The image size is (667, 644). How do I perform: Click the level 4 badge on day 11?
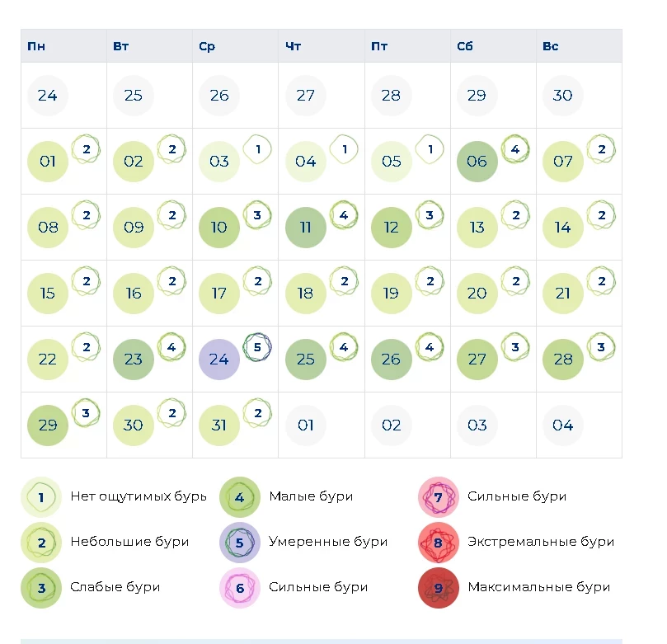point(344,215)
